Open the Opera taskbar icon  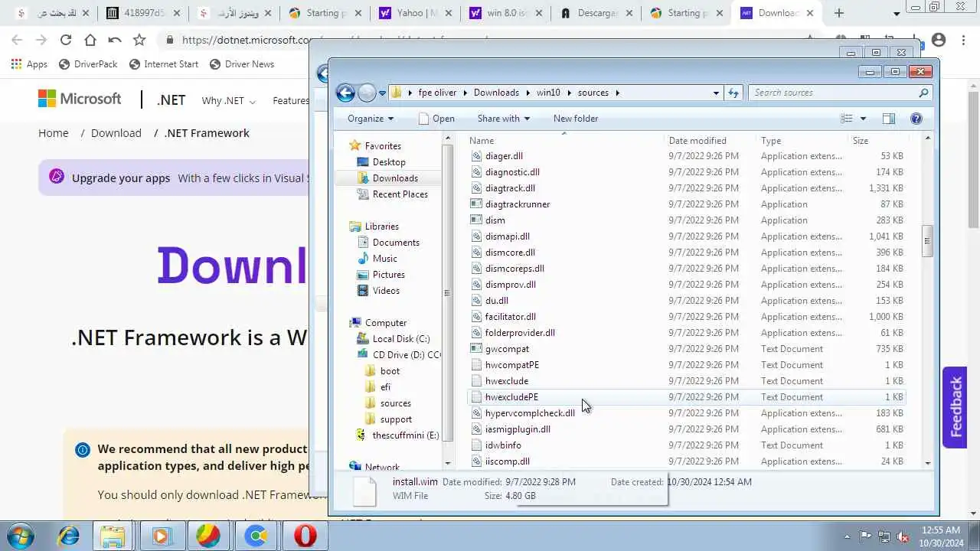[305, 536]
